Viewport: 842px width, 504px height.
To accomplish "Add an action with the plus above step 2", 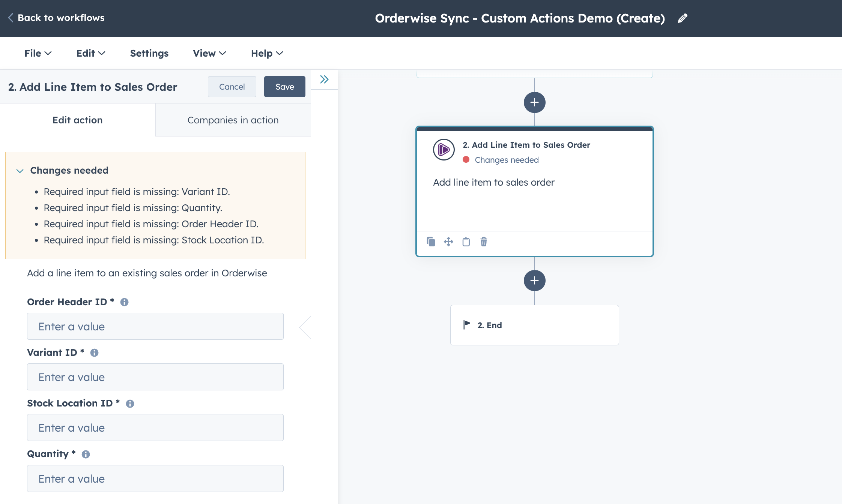I will click(534, 102).
